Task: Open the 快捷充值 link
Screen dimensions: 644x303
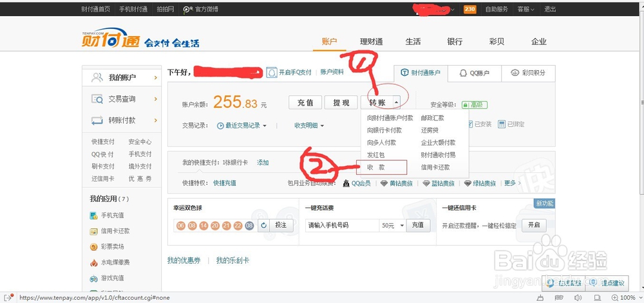Action: click(225, 183)
